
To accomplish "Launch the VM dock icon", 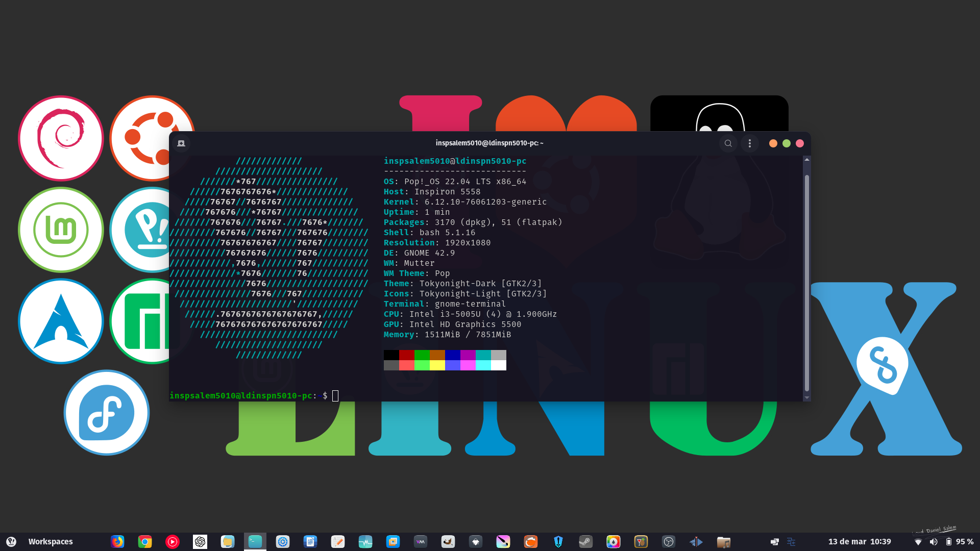I will (x=421, y=542).
